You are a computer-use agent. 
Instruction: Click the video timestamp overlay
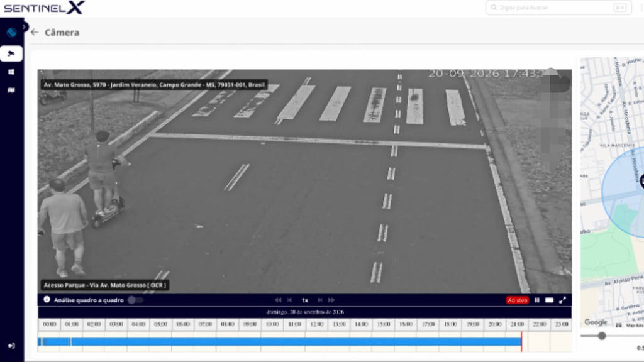pos(487,74)
